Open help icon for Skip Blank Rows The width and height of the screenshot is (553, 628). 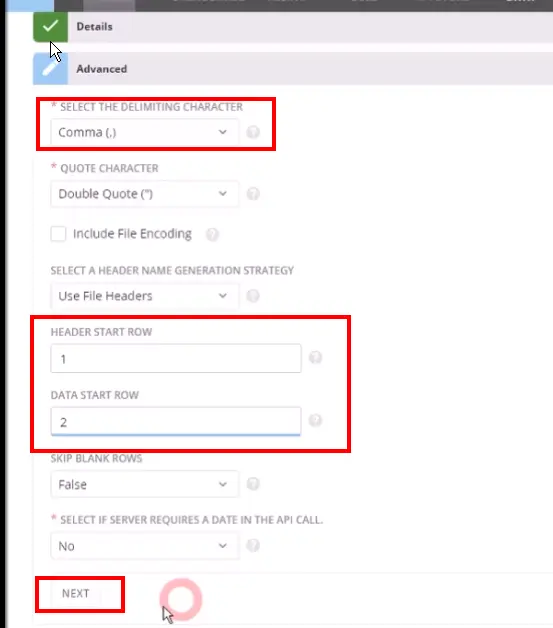[x=253, y=484]
